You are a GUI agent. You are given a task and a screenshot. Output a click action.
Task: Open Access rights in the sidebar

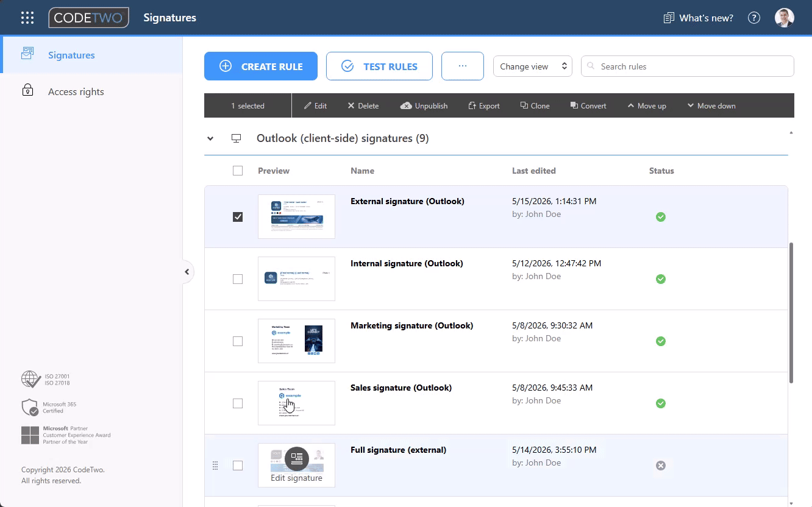[x=91, y=91]
